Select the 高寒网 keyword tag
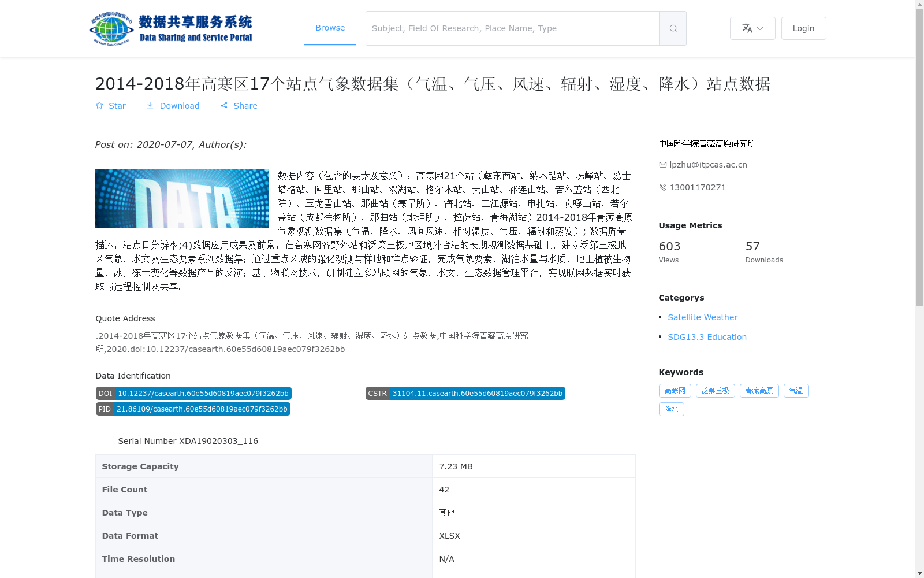Image resolution: width=924 pixels, height=578 pixels. pos(675,390)
